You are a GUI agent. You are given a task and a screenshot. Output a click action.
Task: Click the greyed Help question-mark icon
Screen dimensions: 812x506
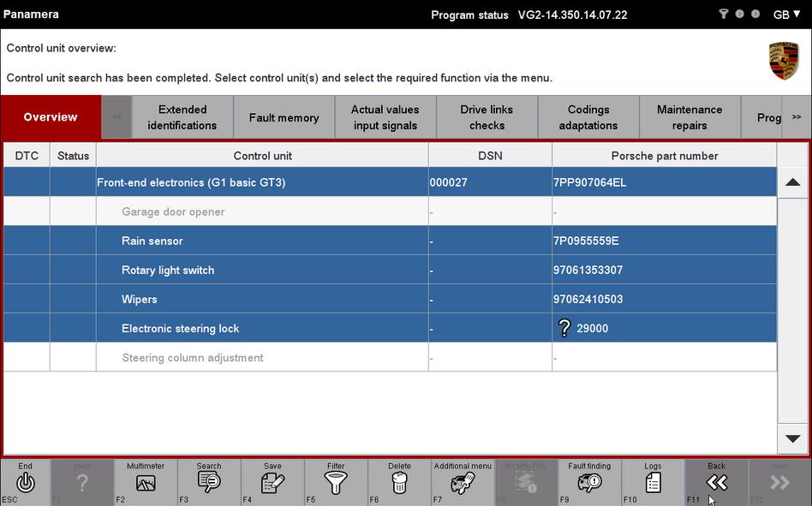82,483
